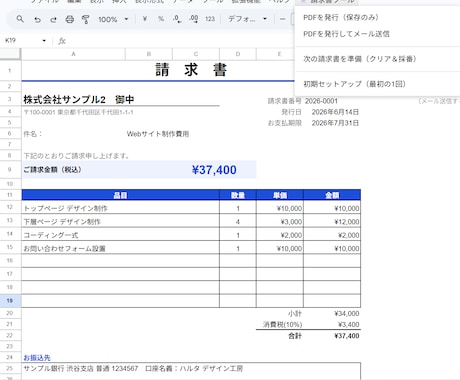The image size is (460, 380).
Task: Open the 123 number format menu
Action: (x=210, y=19)
